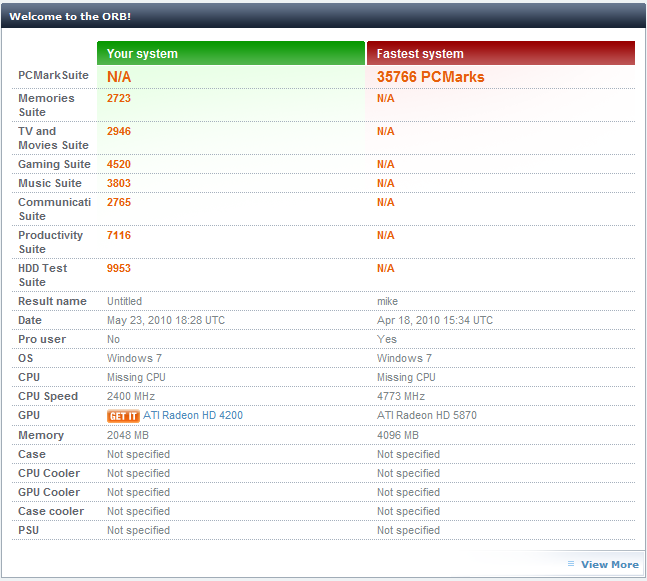This screenshot has height=581, width=647.
Task: Select the Your system column header
Action: pos(231,53)
